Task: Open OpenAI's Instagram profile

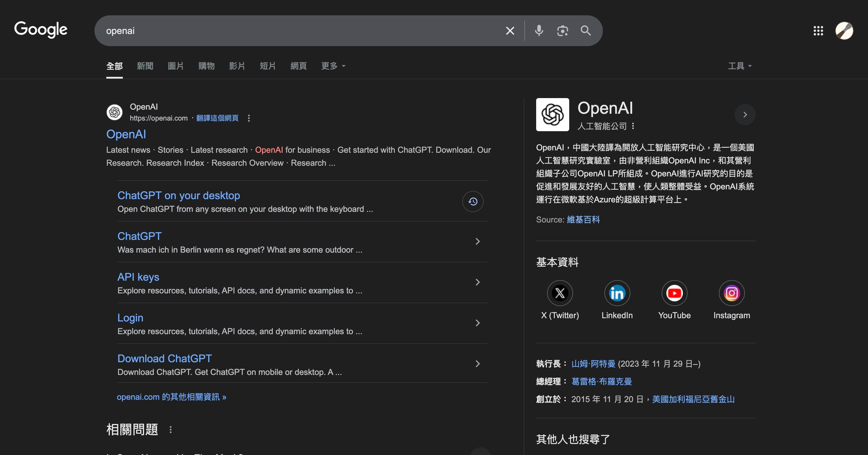Action: point(732,293)
